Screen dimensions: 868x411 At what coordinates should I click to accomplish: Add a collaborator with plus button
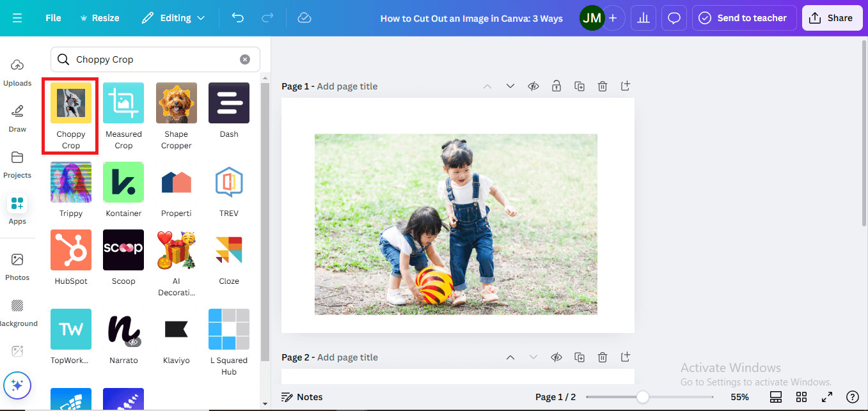point(613,18)
